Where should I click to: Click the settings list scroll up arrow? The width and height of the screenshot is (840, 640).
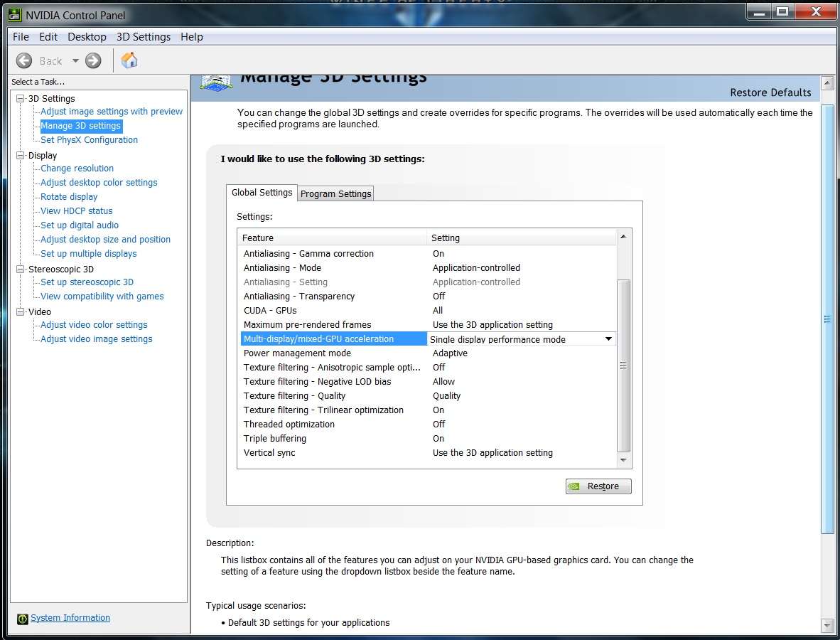pyautogui.click(x=623, y=236)
